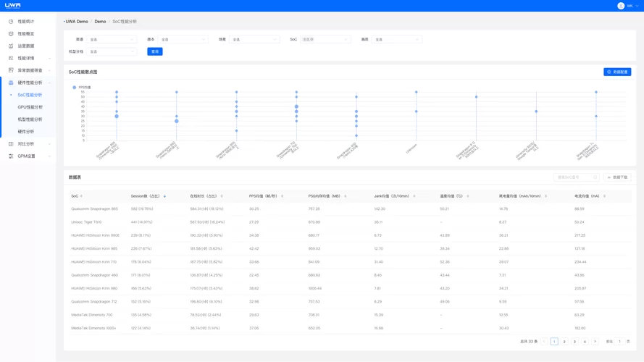
Task: Open the 画质 filter dropdown
Action: [x=397, y=39]
